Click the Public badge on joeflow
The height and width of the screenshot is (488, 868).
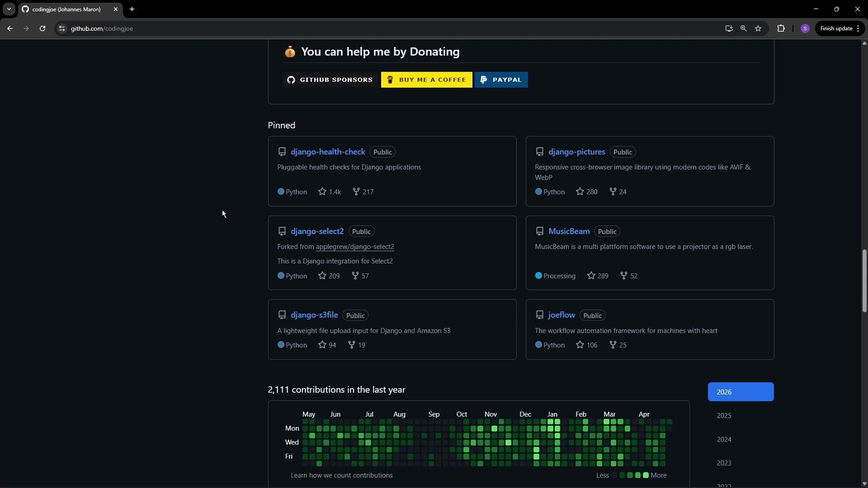pos(592,315)
